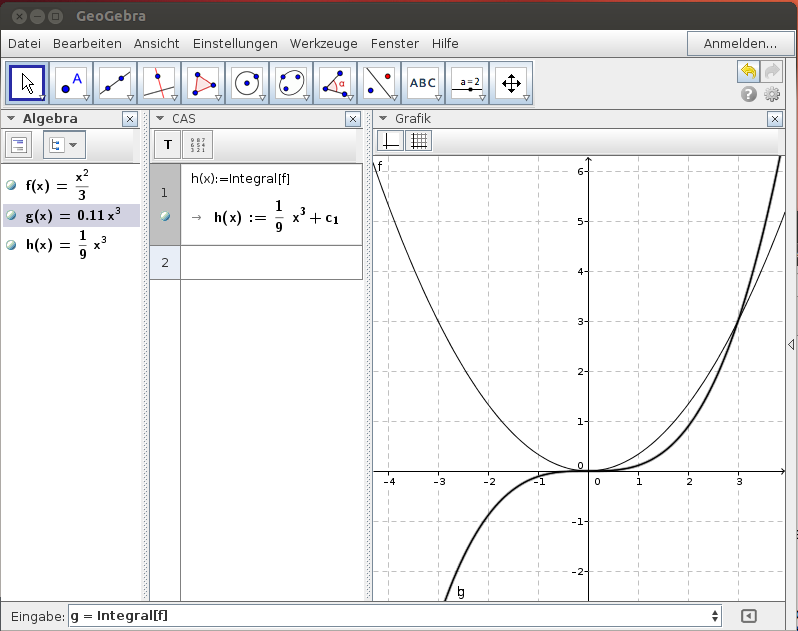The image size is (798, 631).
Task: Select the Slider a=2 tool
Action: pyautogui.click(x=467, y=83)
